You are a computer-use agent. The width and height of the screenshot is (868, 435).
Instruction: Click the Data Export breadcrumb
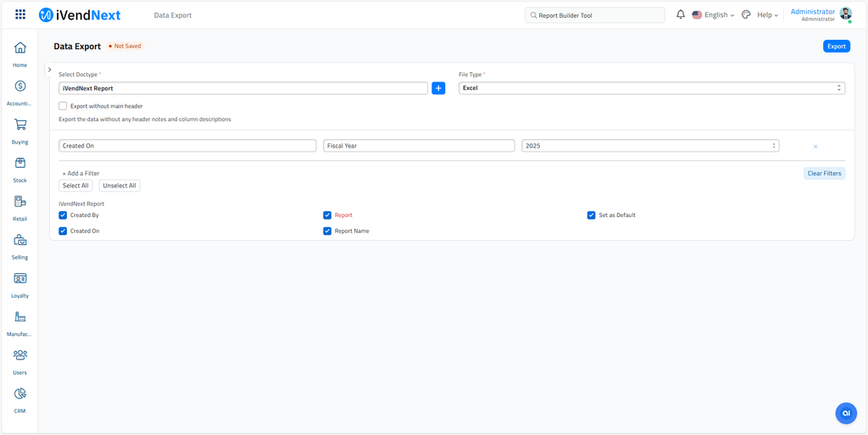click(173, 15)
